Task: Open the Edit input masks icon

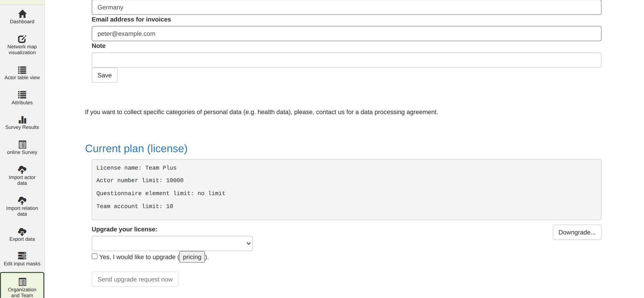Action: 22,255
